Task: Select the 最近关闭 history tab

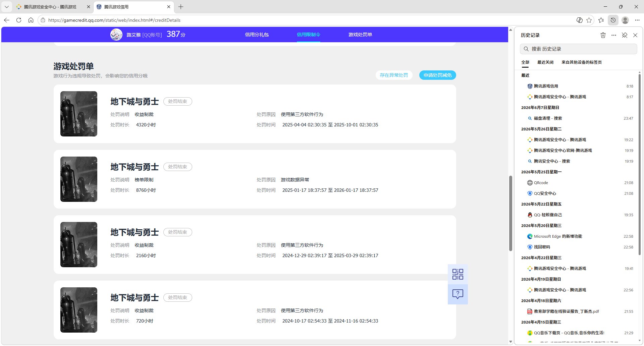Action: 545,62
